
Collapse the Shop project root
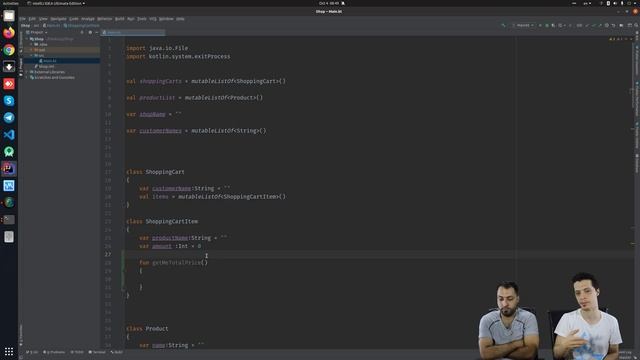(x=27, y=39)
